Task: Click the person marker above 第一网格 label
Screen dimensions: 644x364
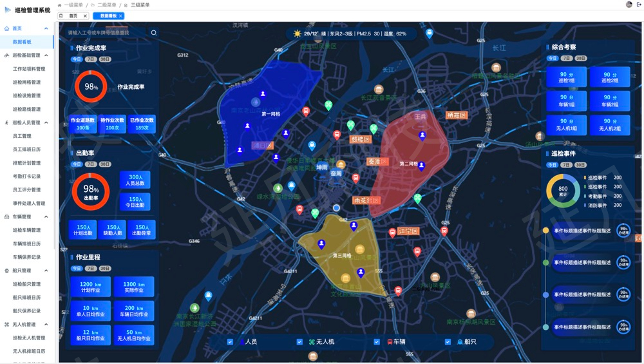Action: (263, 95)
